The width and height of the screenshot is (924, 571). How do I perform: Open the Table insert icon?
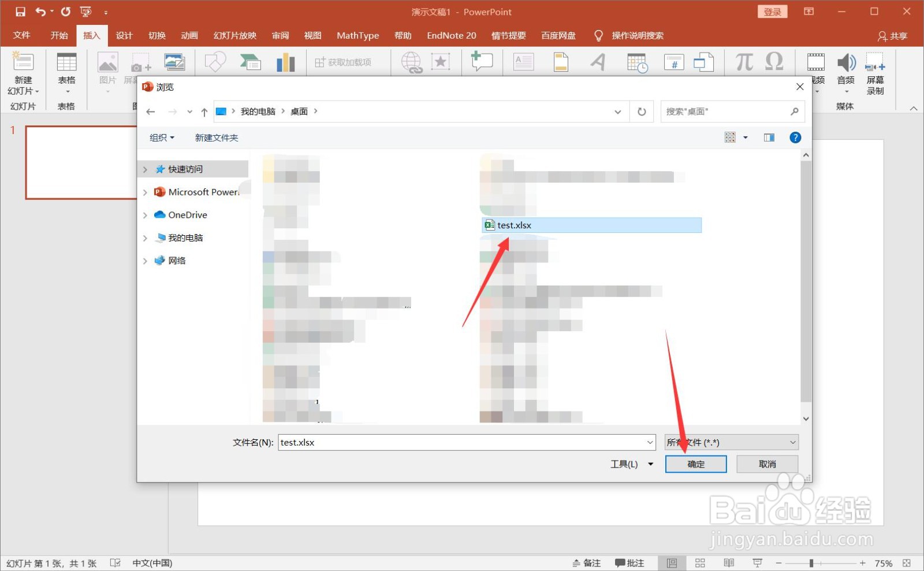(66, 62)
